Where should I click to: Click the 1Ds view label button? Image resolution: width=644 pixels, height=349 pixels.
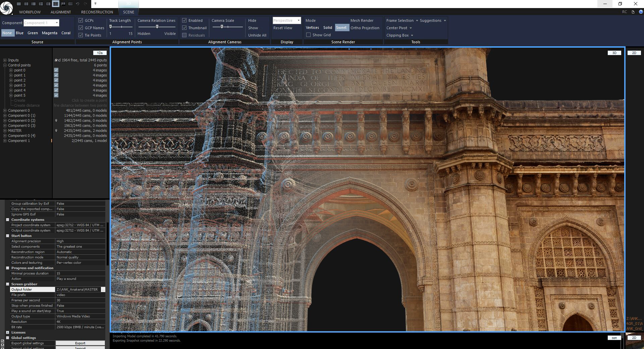pos(100,53)
